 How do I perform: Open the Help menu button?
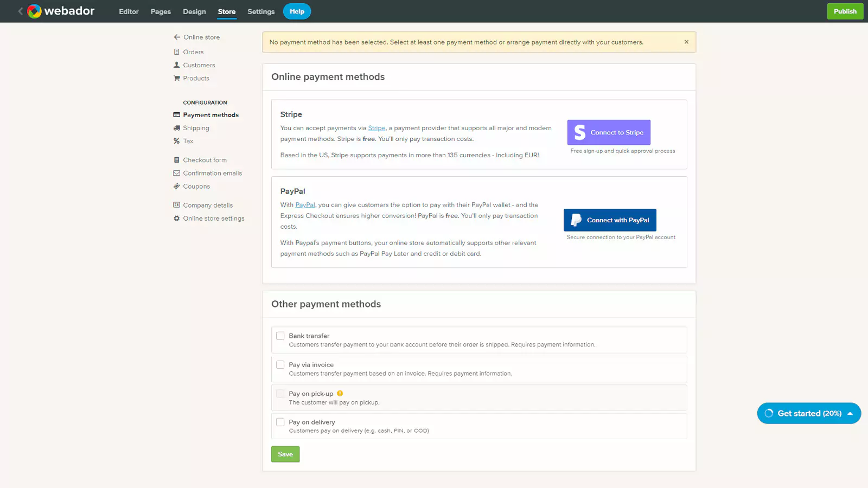[x=297, y=11]
